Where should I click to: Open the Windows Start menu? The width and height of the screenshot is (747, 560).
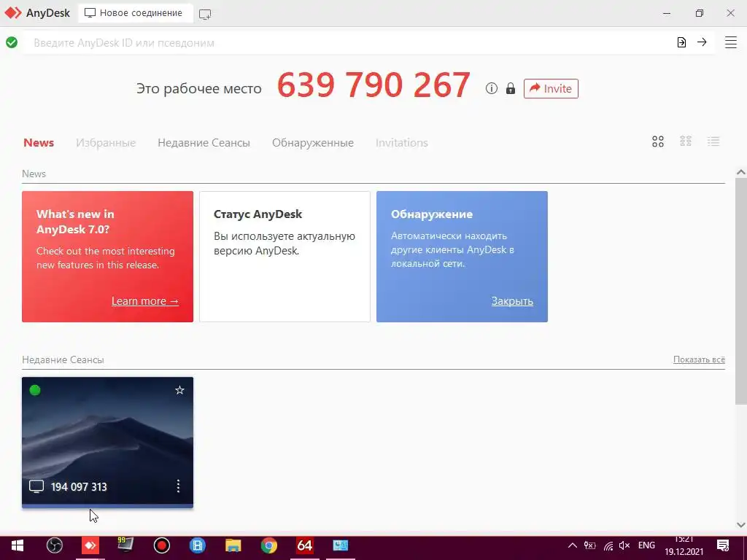[x=18, y=545]
